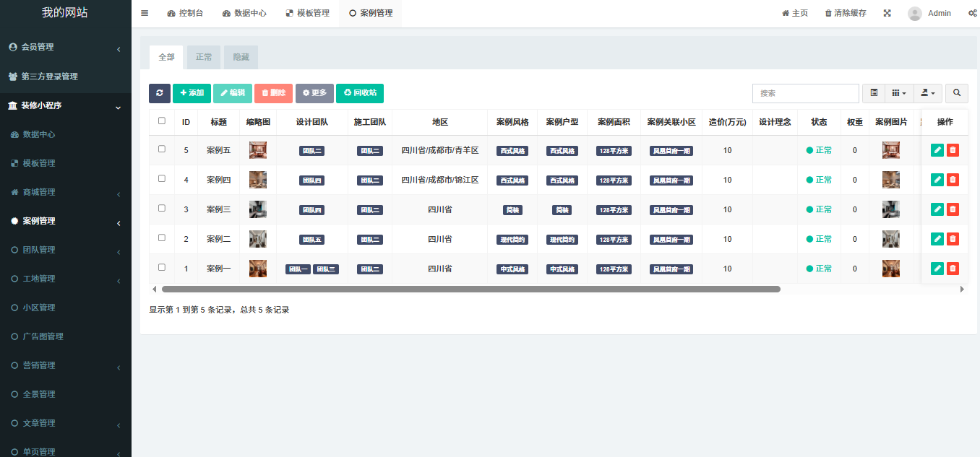勾选案例二所在行的复选框

click(162, 238)
